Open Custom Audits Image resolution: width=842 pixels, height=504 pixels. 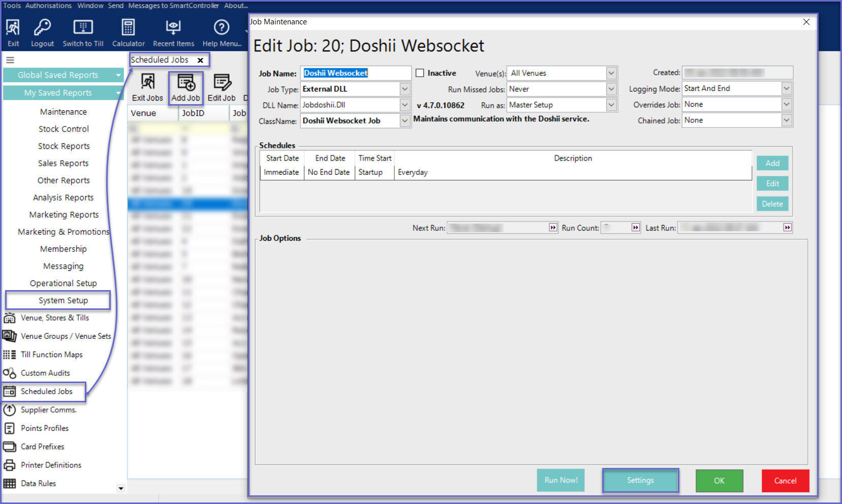tap(45, 373)
